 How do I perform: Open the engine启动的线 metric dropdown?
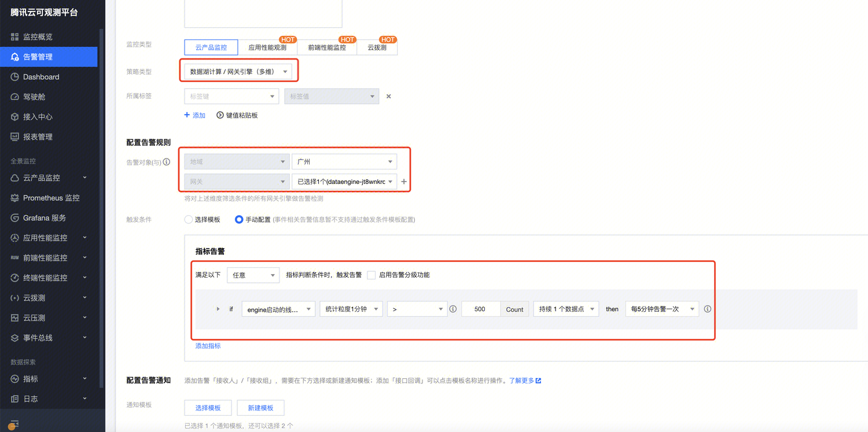click(x=278, y=309)
